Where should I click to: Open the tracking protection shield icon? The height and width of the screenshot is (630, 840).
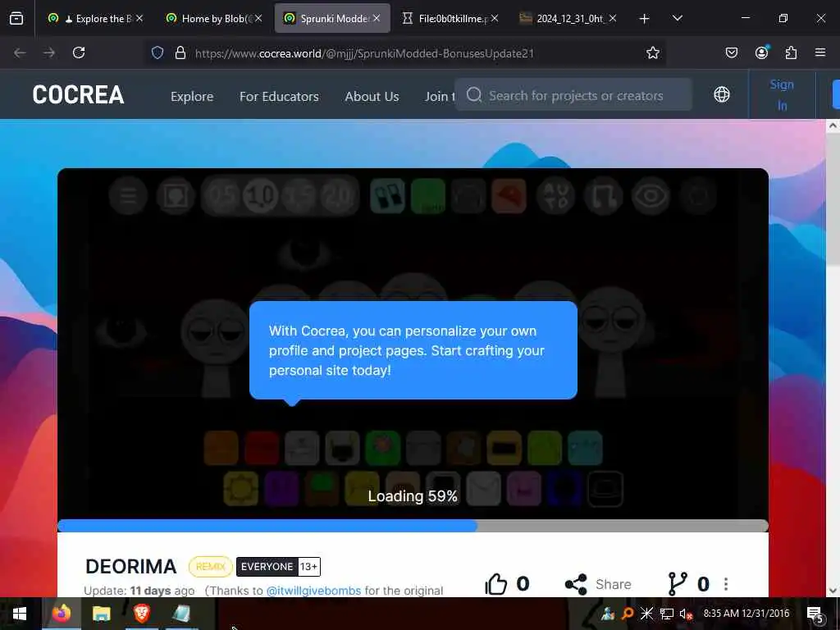tap(157, 52)
